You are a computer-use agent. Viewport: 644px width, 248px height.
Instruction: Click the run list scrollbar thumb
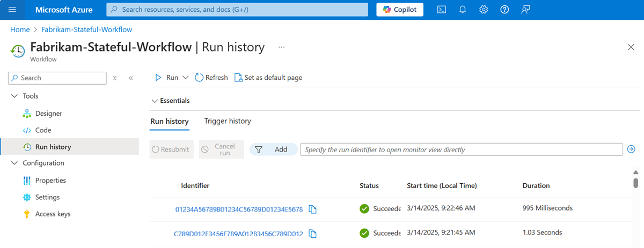point(636,183)
